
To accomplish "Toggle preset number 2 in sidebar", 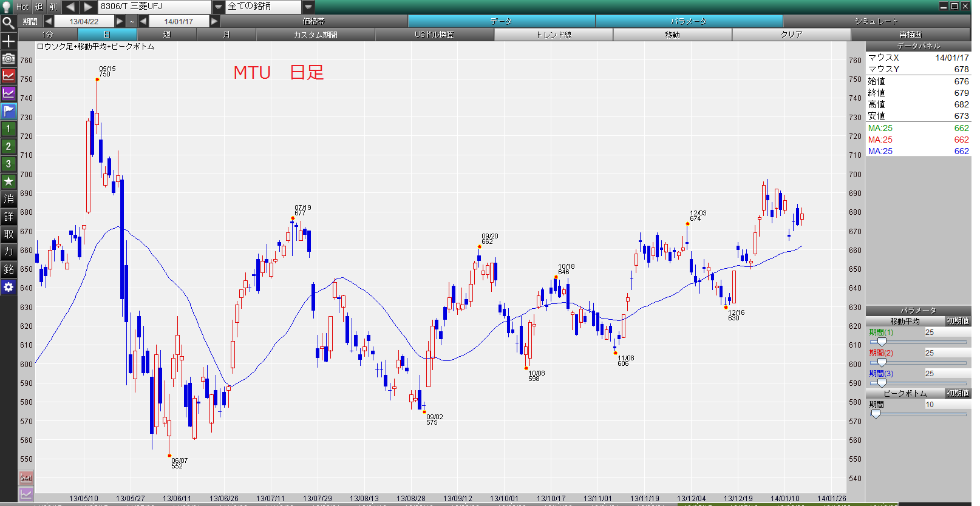I will coord(9,146).
